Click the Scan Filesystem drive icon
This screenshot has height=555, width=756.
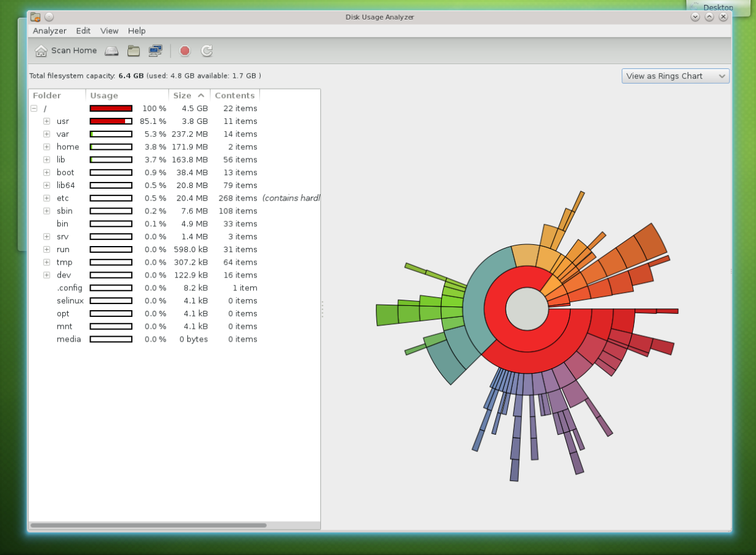pos(112,51)
